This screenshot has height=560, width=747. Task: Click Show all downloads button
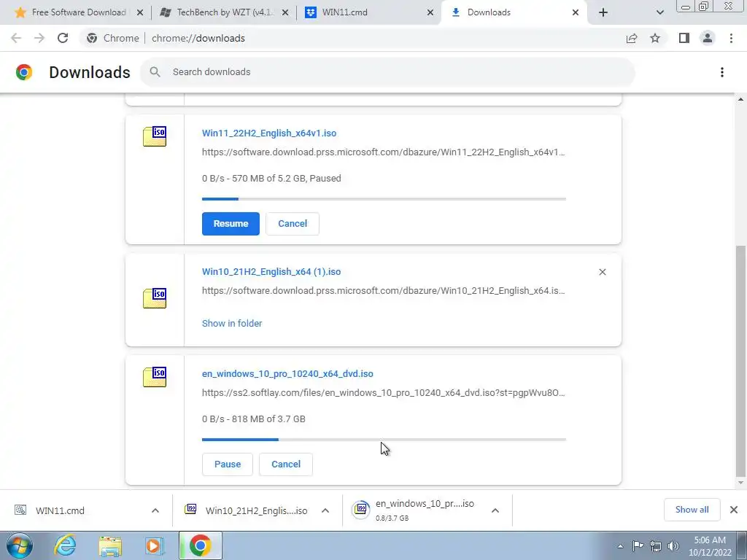click(x=692, y=510)
